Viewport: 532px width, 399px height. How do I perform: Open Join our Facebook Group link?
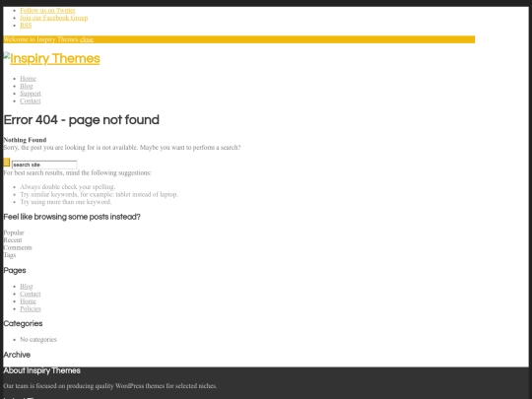coord(53,18)
